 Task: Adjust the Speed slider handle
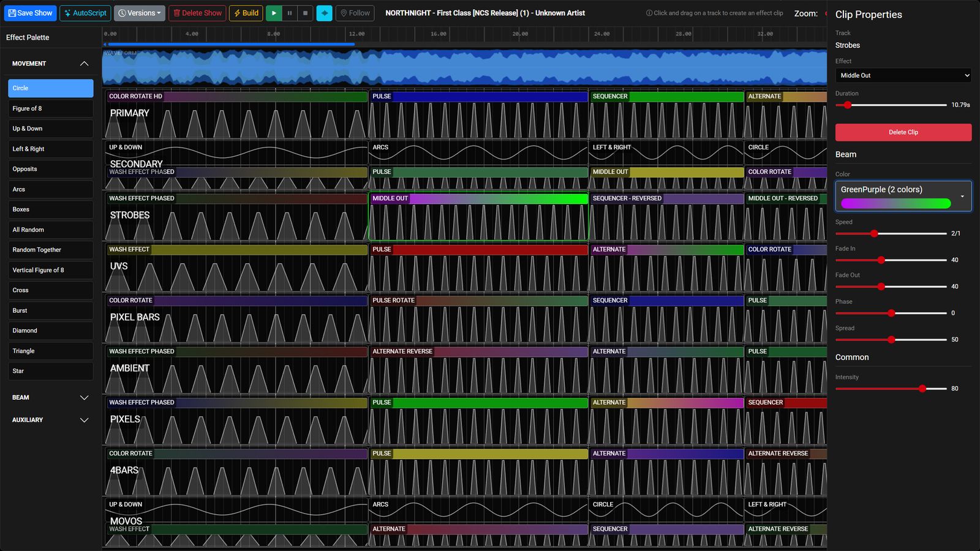click(874, 233)
